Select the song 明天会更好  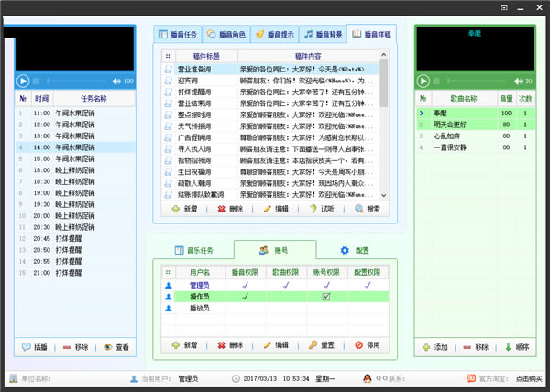[x=476, y=125]
